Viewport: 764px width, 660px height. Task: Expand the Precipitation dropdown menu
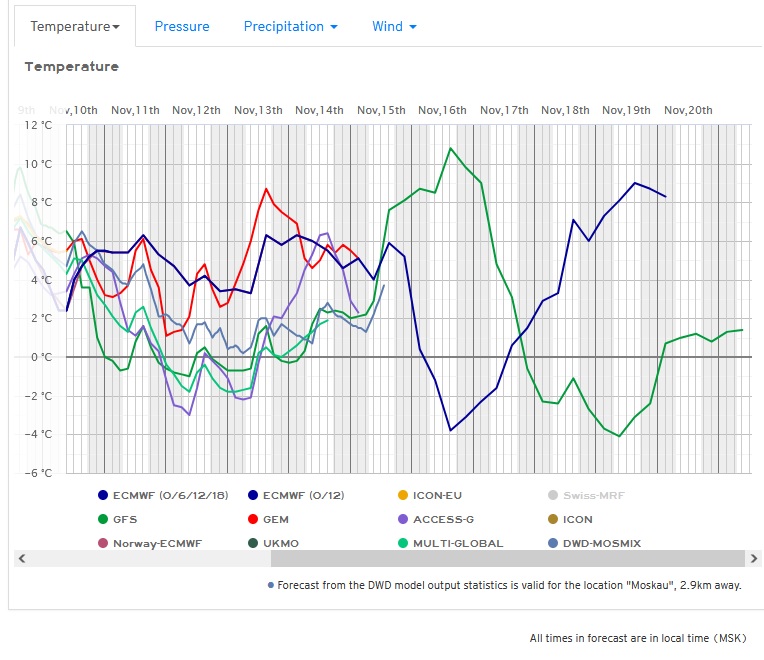point(290,27)
